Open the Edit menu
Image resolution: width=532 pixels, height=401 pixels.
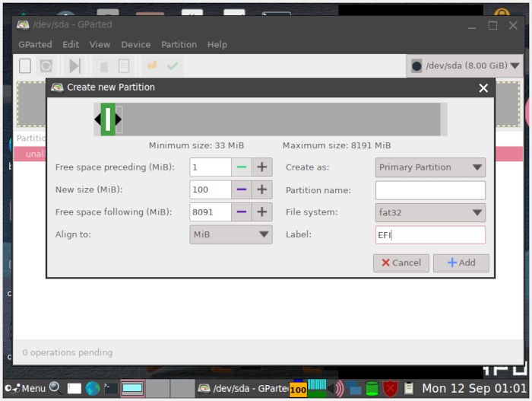point(71,45)
